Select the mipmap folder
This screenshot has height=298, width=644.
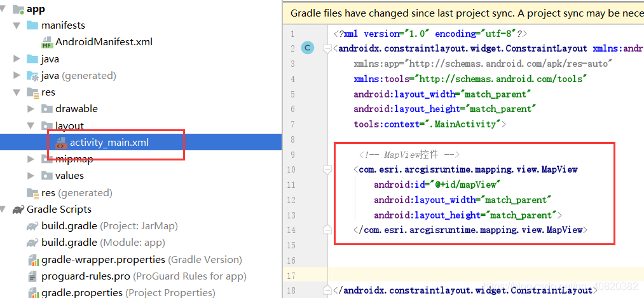74,159
